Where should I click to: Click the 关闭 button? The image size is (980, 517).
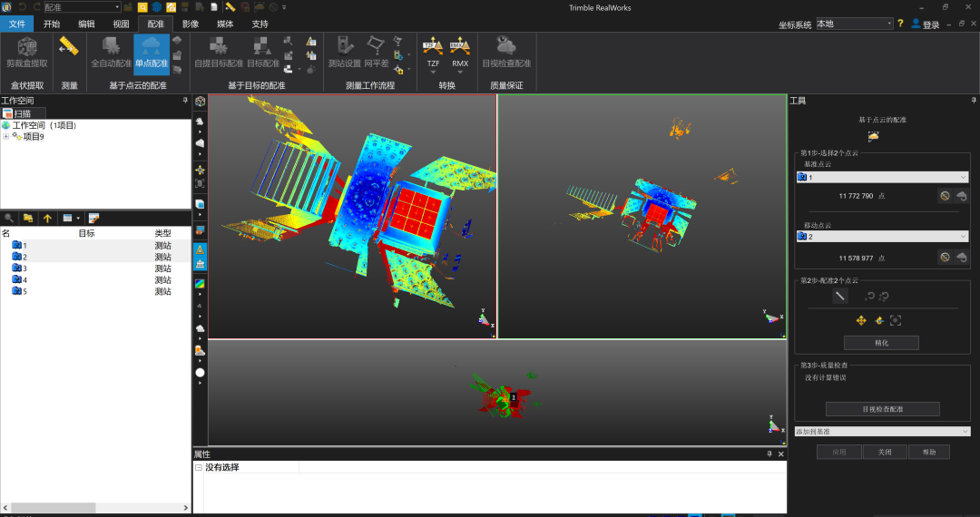(885, 452)
